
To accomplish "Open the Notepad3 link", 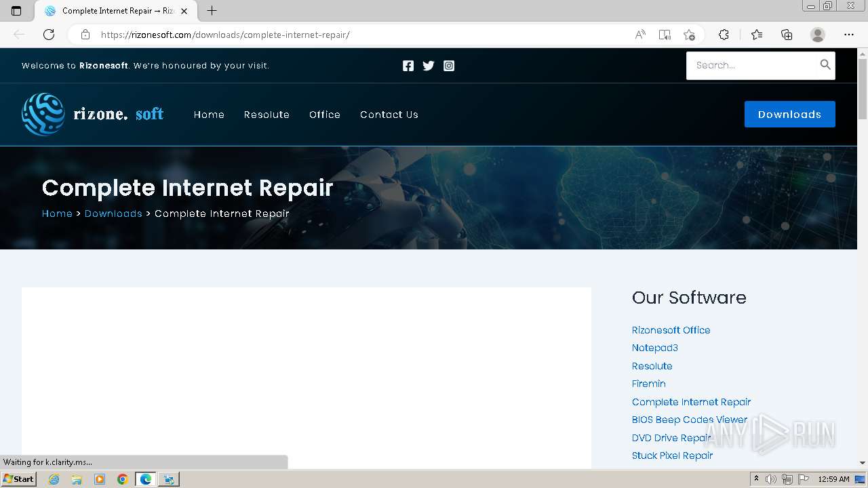I will (655, 348).
